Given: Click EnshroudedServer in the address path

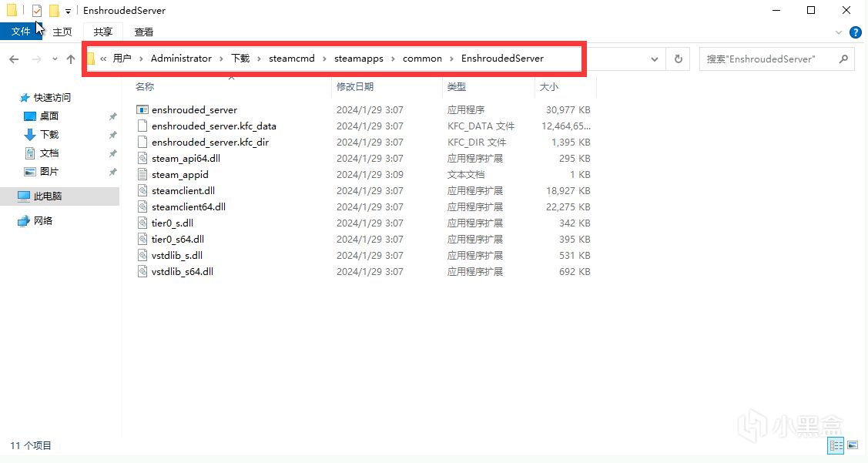Looking at the screenshot, I should coord(503,58).
